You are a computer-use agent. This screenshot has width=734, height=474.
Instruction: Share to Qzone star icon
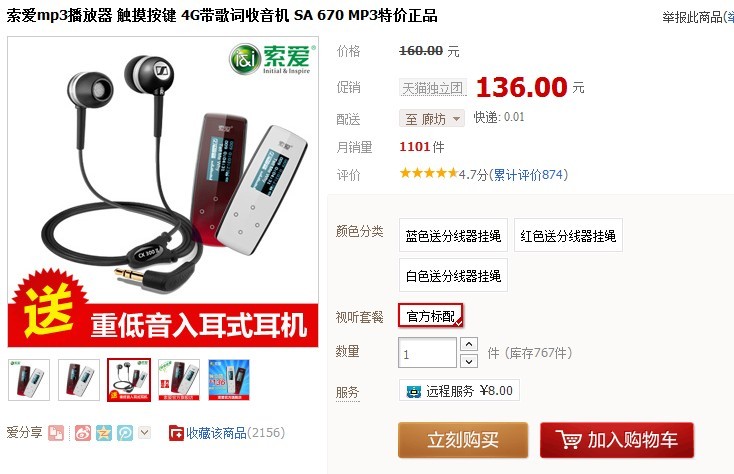[104, 433]
